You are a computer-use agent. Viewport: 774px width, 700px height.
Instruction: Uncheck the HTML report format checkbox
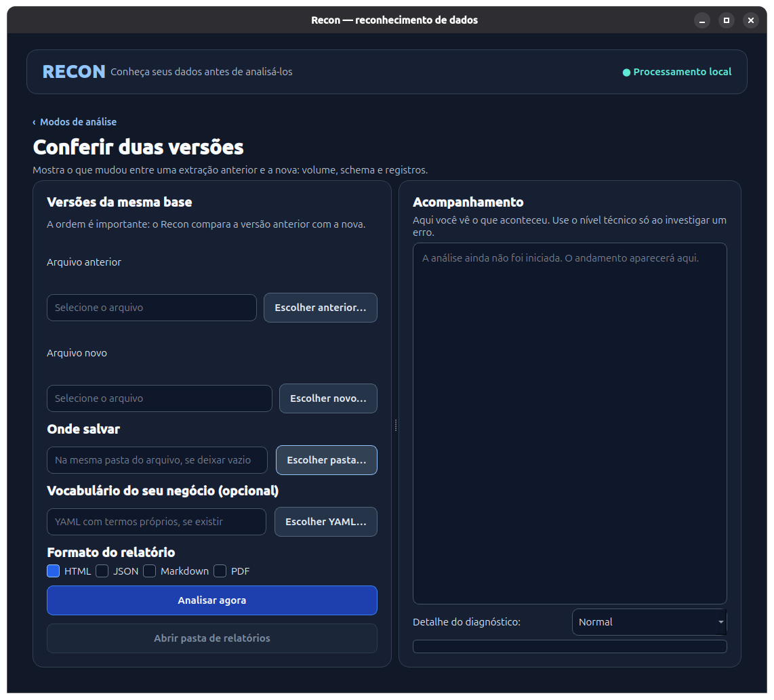point(54,571)
